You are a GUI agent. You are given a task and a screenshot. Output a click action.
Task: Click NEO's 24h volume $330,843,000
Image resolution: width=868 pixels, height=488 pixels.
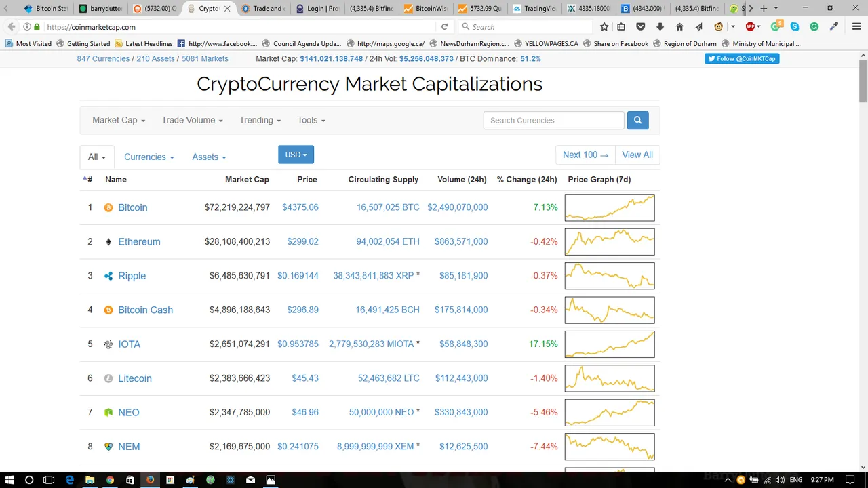click(x=462, y=413)
